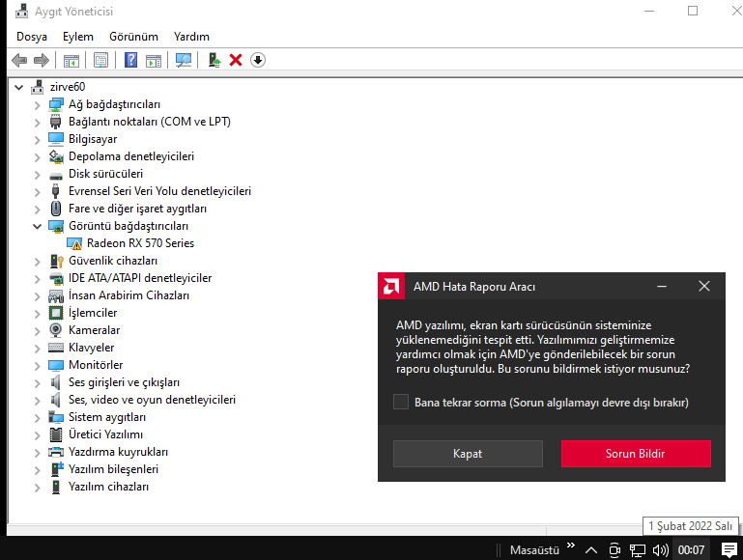
Task: Expand the Bilgisayar node
Action: pyautogui.click(x=37, y=140)
